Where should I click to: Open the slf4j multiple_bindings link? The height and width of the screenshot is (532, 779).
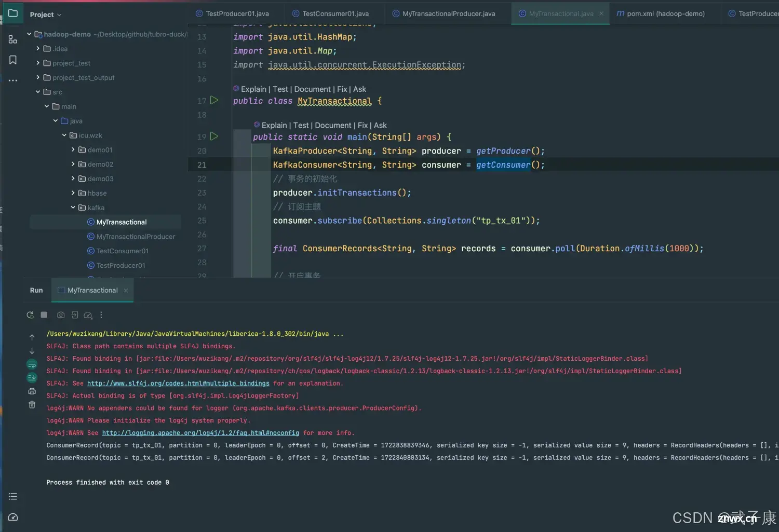coord(178,384)
